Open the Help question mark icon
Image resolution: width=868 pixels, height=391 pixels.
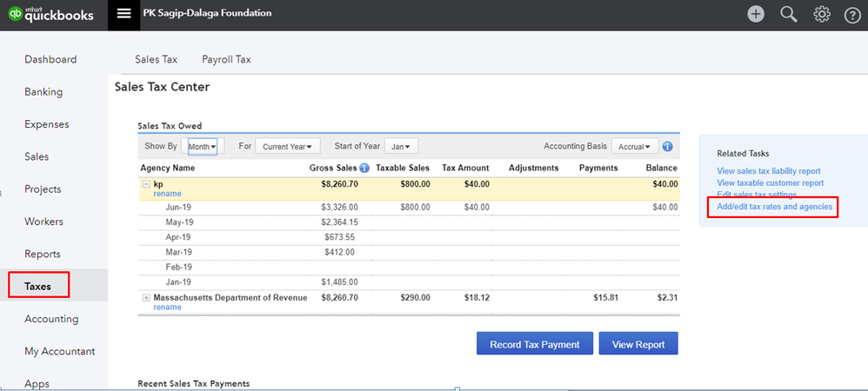pos(852,14)
